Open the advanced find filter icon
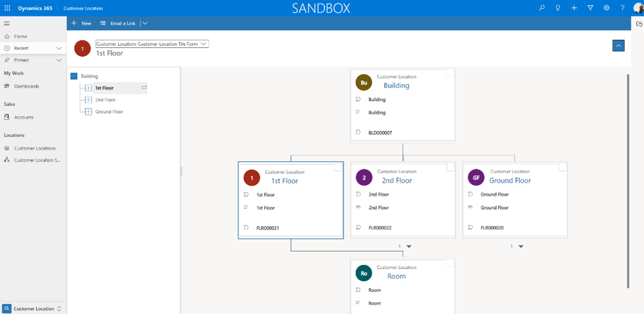644x314 pixels. tap(590, 8)
